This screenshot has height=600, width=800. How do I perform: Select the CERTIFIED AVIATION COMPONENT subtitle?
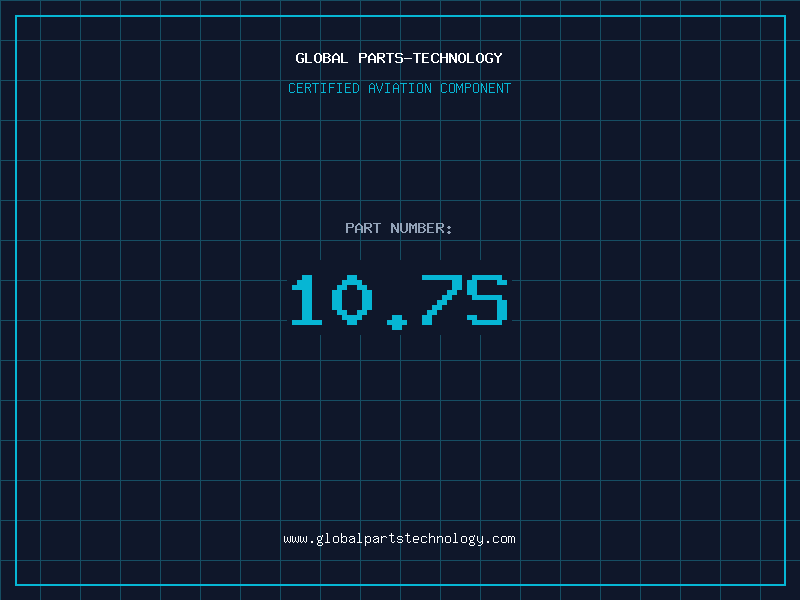[399, 88]
